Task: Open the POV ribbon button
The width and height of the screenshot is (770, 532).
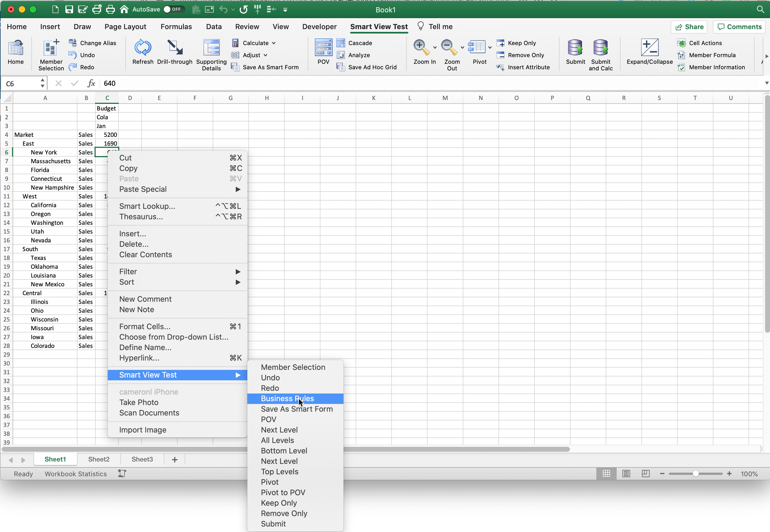Action: pos(323,52)
